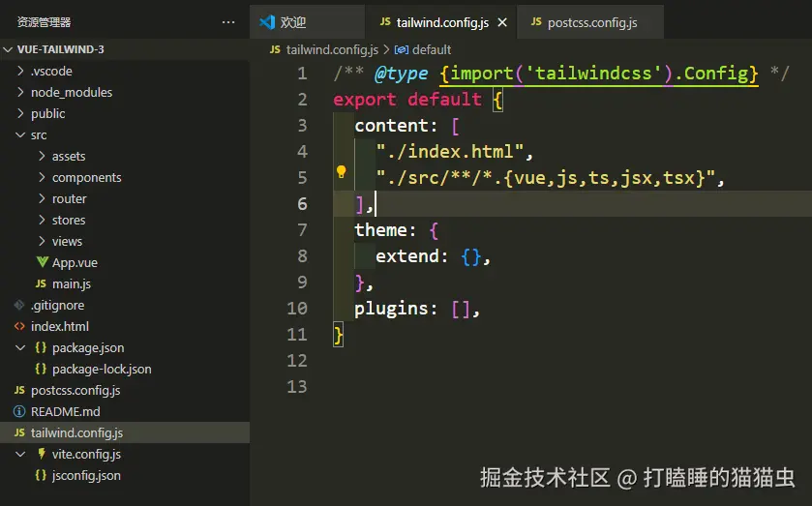Open the explorer more actions ellipsis menu

pos(228,22)
